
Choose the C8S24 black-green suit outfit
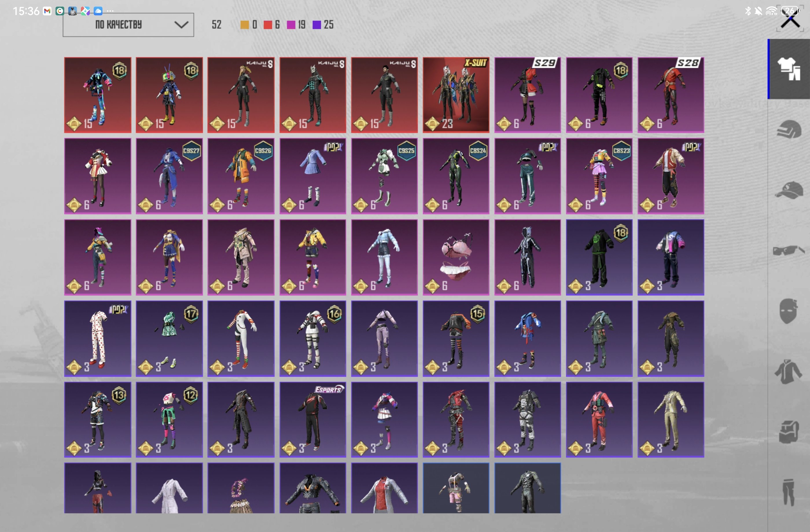coord(456,176)
